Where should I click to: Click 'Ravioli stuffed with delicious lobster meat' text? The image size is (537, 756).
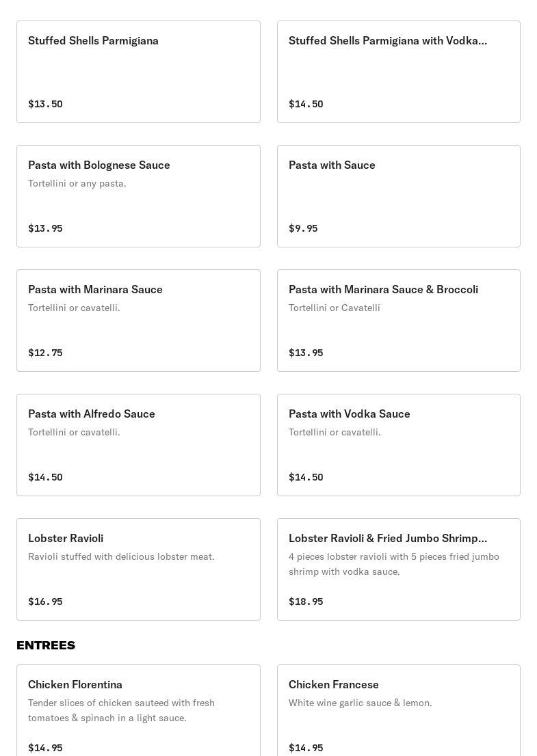(121, 556)
